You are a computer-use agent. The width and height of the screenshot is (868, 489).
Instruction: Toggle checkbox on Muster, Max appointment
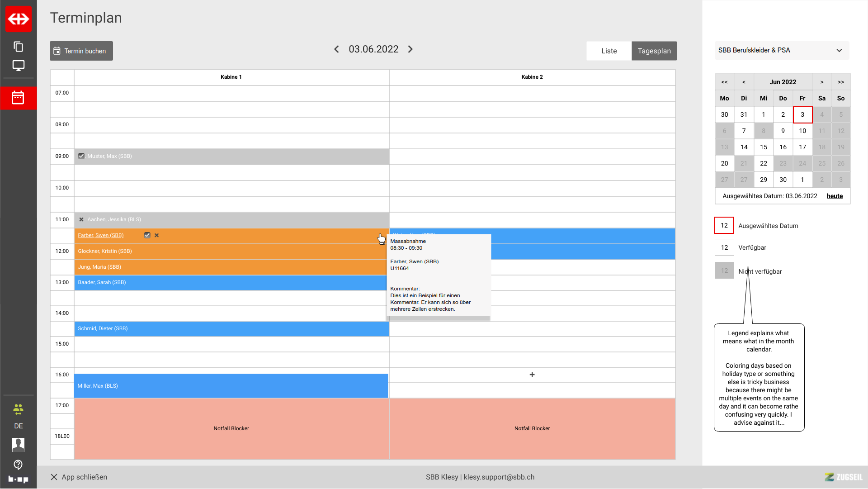click(81, 156)
